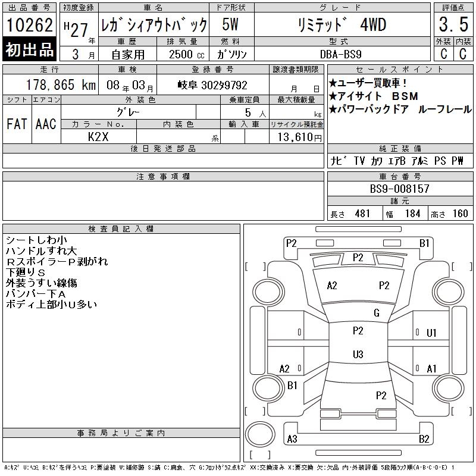
Task: Select the sales point ★ユーザー買取車！
Action: tap(368, 83)
